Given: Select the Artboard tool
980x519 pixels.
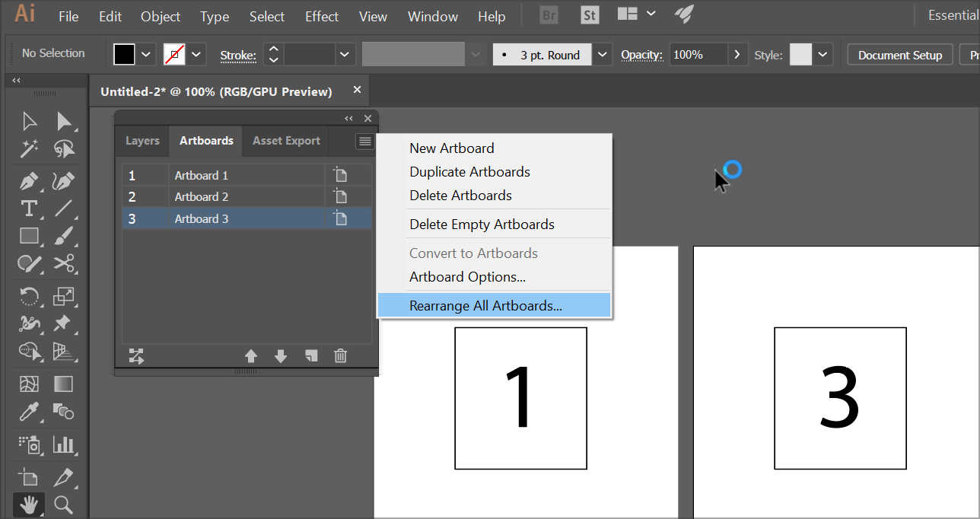Looking at the screenshot, I should [29, 477].
